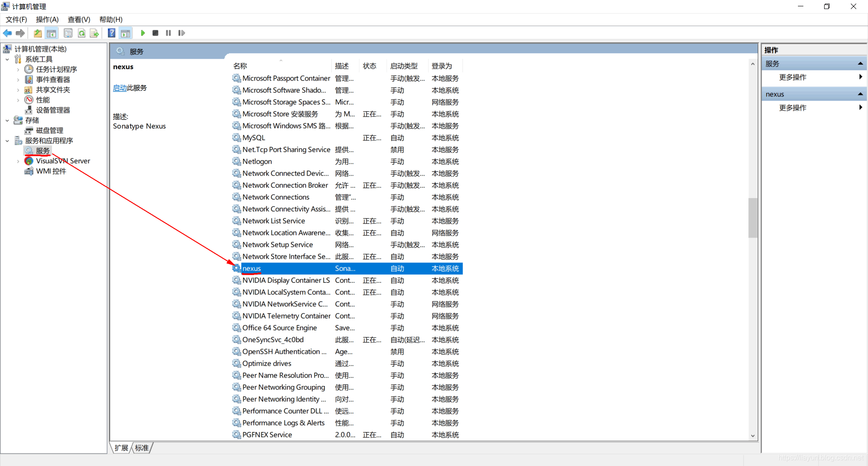Collapse the 服务 section in 操作 pane
The height and width of the screenshot is (466, 868).
tap(860, 64)
